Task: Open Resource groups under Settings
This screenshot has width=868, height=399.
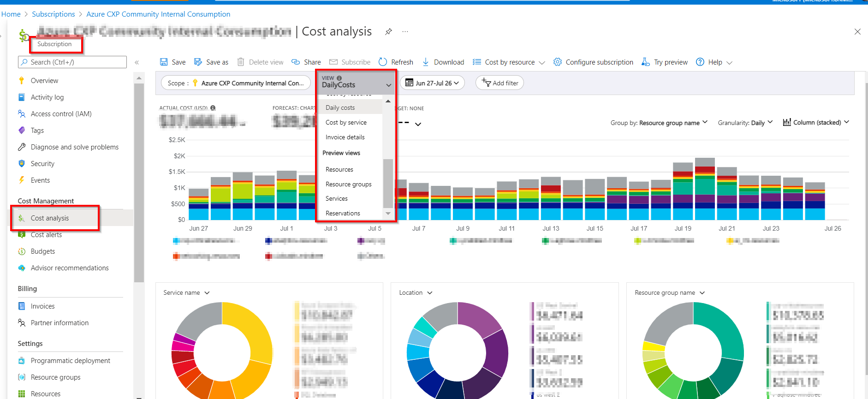Action: click(x=55, y=377)
